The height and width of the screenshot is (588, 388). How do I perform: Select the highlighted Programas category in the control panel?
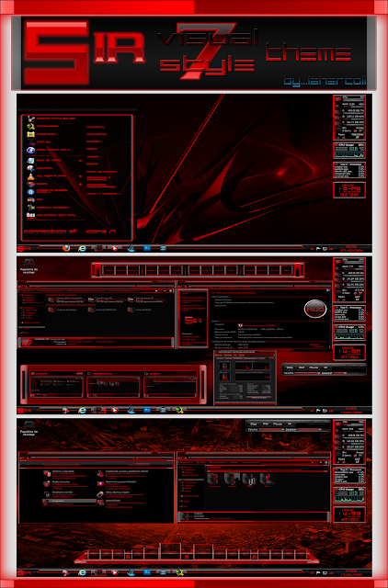point(70,503)
